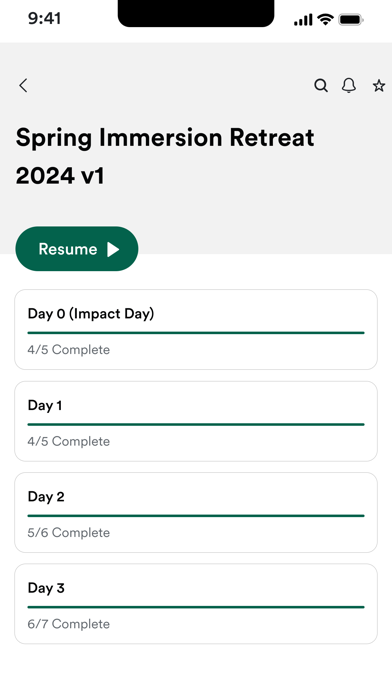392x696 pixels.
Task: Favorite the retreat with the star icon
Action: click(379, 85)
